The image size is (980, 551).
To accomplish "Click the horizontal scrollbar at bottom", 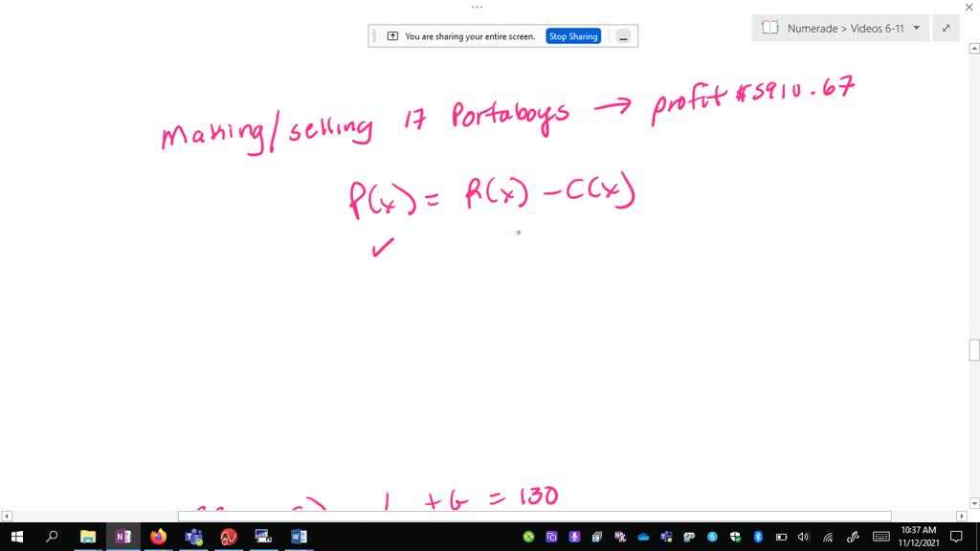I will click(534, 517).
